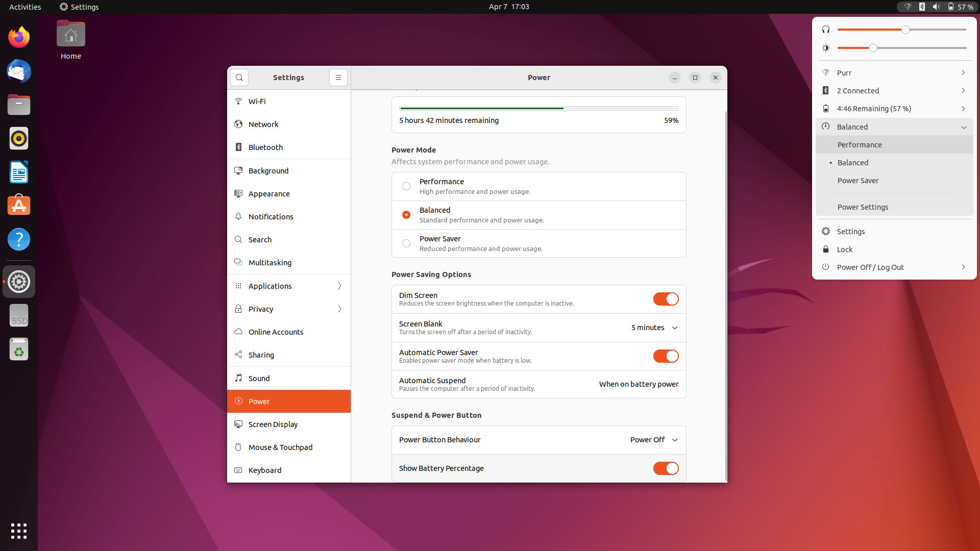Select the Bluetooth settings section
The image size is (980, 551).
click(x=265, y=147)
